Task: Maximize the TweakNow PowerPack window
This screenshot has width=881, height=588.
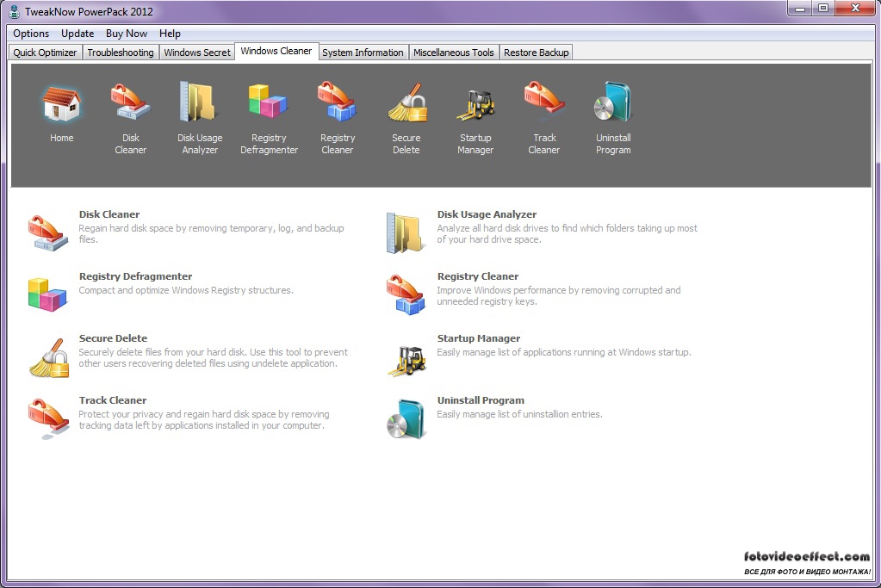Action: tap(823, 9)
